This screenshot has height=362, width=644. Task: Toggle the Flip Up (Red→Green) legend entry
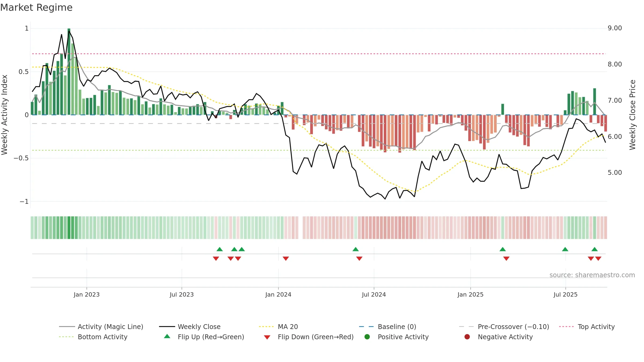(204, 337)
